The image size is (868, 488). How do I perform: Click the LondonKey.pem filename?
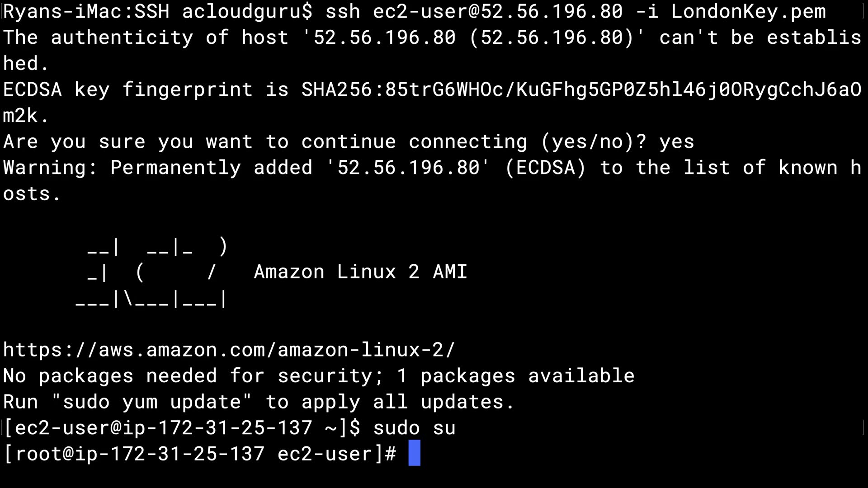pyautogui.click(x=748, y=11)
